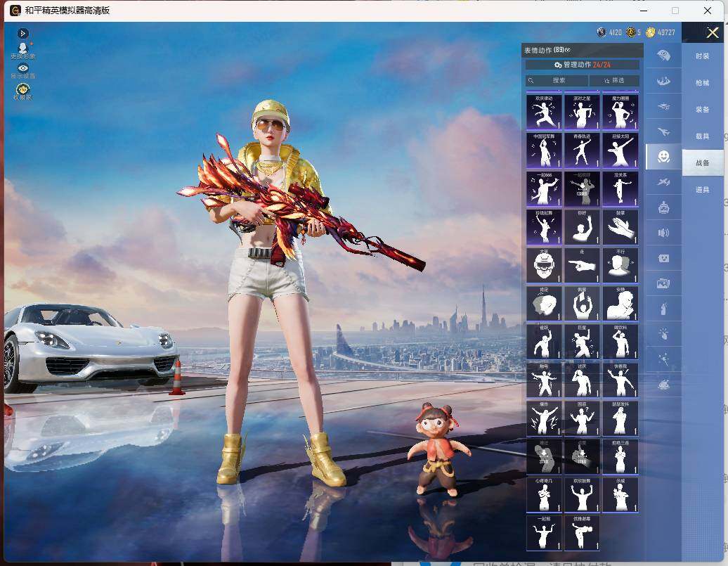Select the robot companion category icon
This screenshot has width=728, height=566.
click(663, 207)
